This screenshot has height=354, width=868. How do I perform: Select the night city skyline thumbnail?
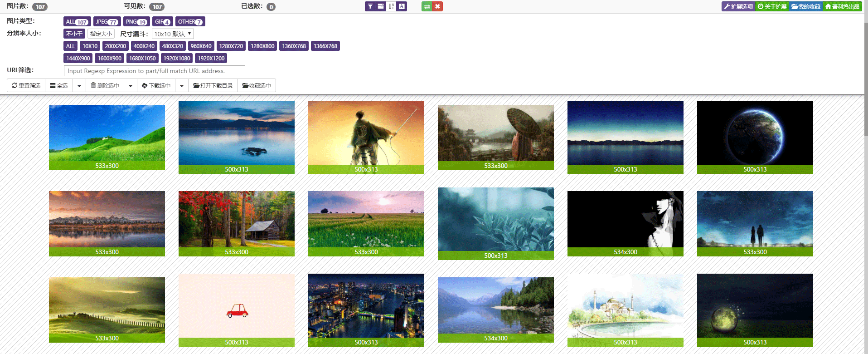pyautogui.click(x=366, y=310)
